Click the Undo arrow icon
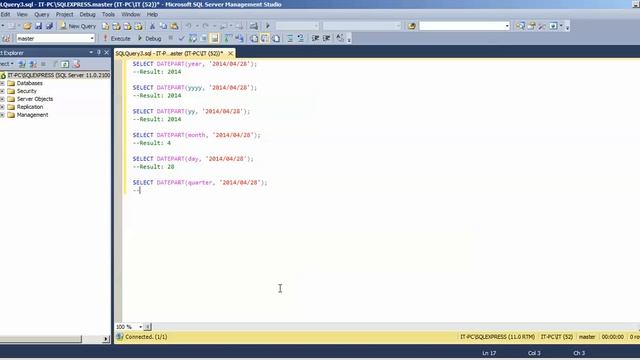 tap(189, 26)
